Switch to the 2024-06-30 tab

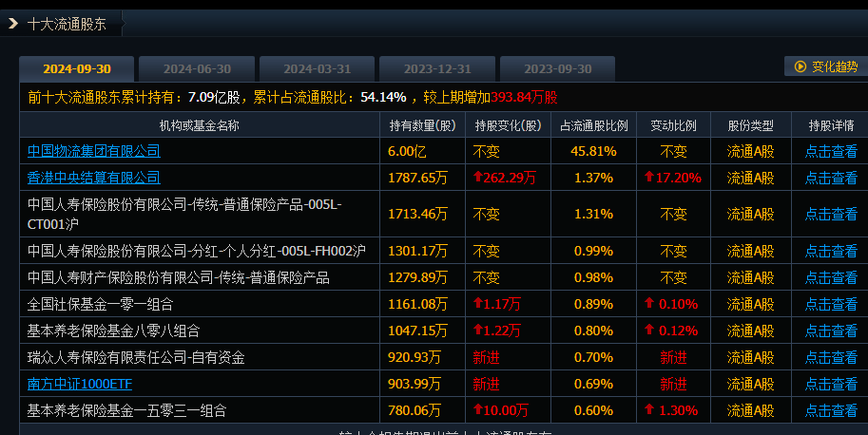(x=197, y=69)
